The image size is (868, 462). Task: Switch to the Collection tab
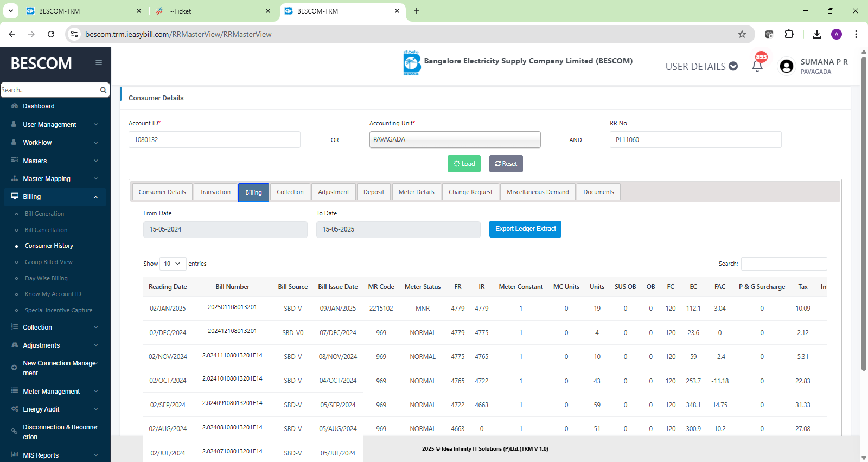290,192
